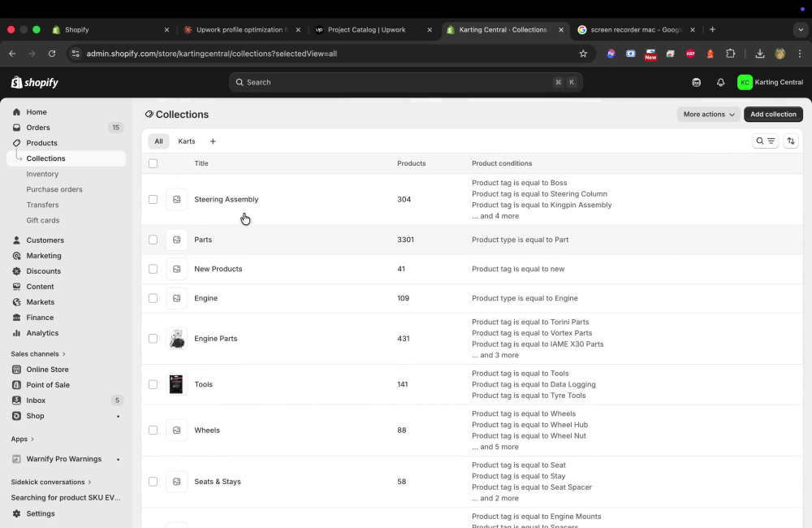Click the Tools collection thumbnail image
Screen dimensions: 812x528
click(176, 384)
